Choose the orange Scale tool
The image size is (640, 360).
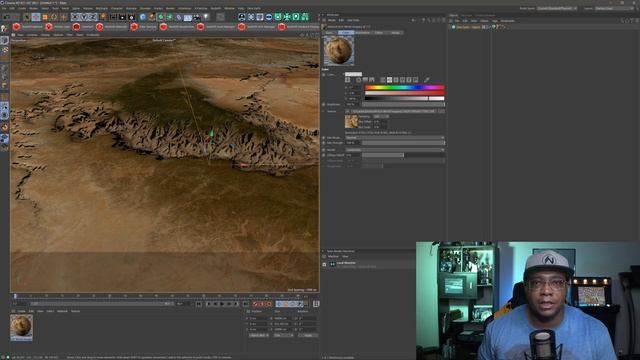point(45,17)
